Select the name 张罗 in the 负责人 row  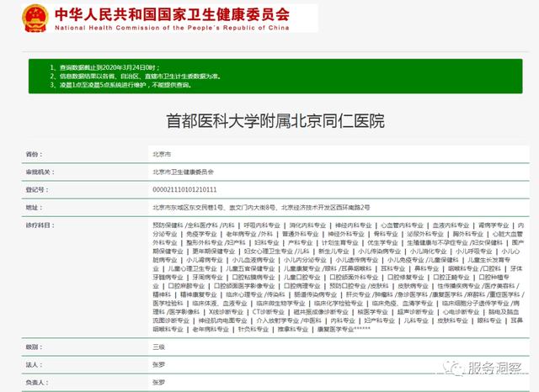[157, 382]
